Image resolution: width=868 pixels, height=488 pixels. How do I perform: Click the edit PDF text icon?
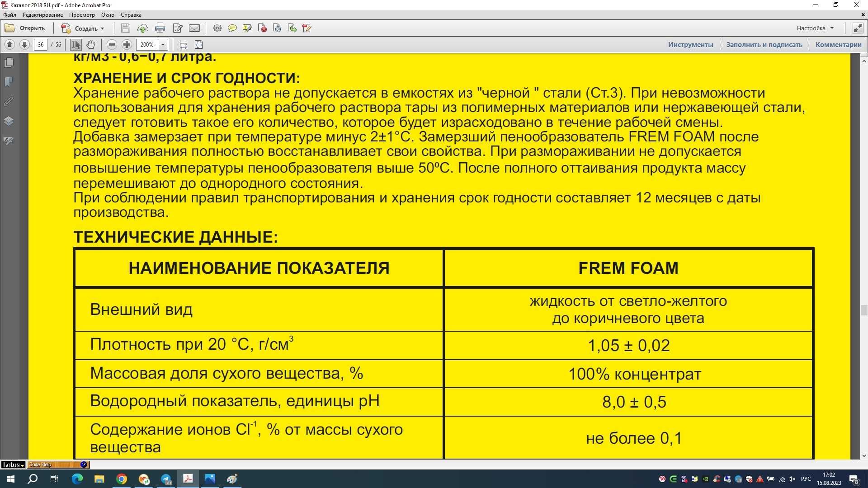pos(307,28)
